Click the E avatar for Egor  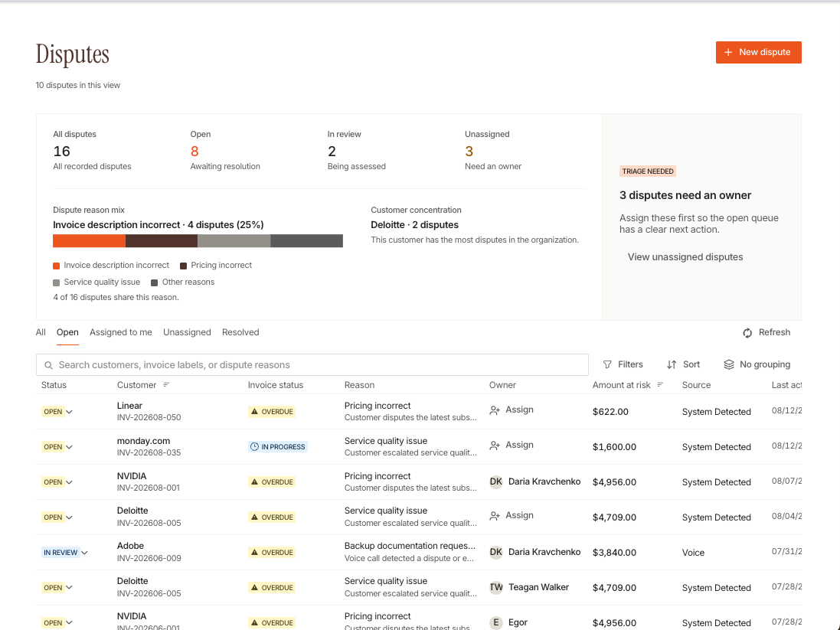pyautogui.click(x=496, y=622)
